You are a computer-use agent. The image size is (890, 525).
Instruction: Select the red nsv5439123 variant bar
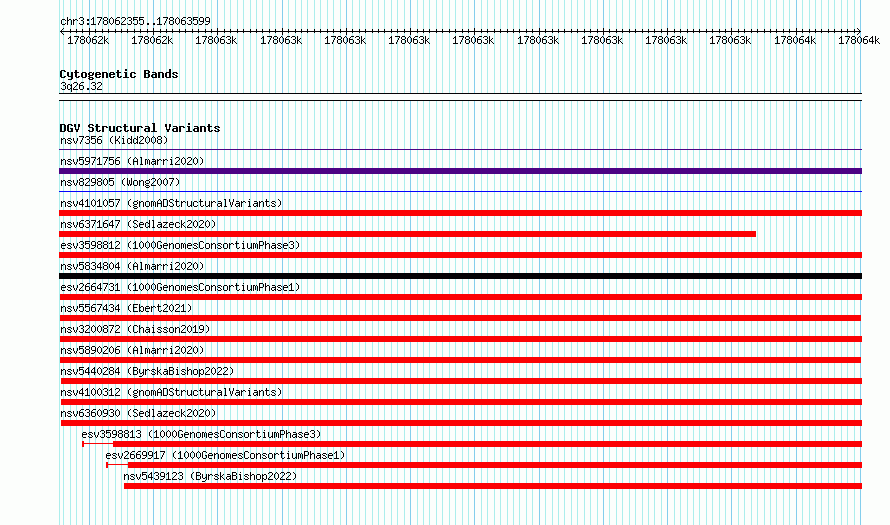pyautogui.click(x=493, y=486)
